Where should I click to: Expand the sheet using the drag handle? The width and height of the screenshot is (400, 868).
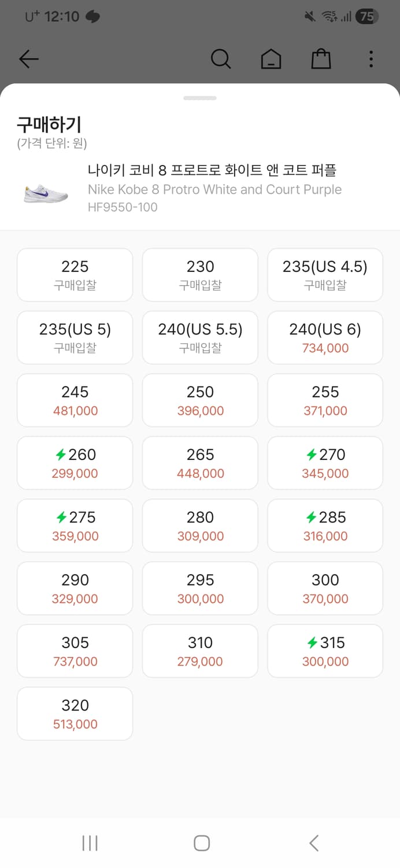200,98
